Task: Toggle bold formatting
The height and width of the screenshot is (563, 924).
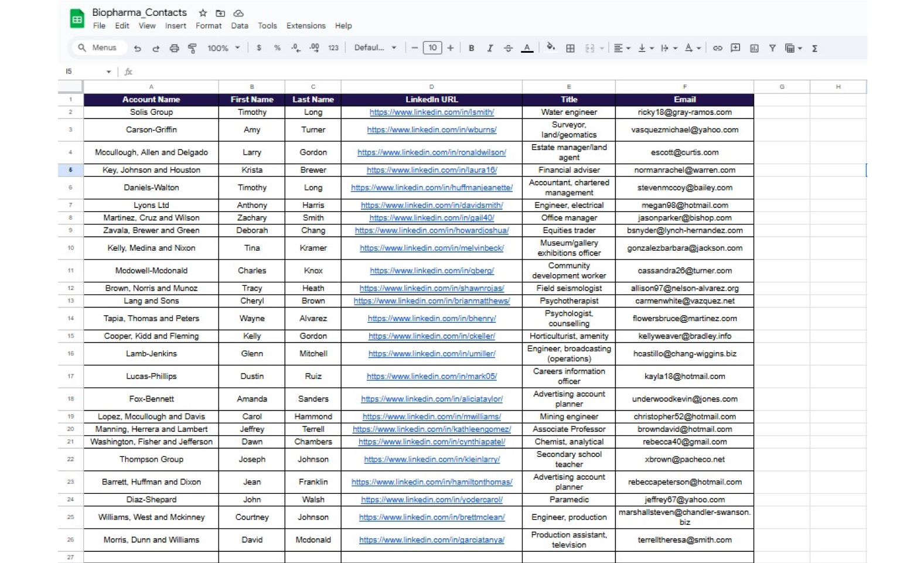Action: pos(471,49)
